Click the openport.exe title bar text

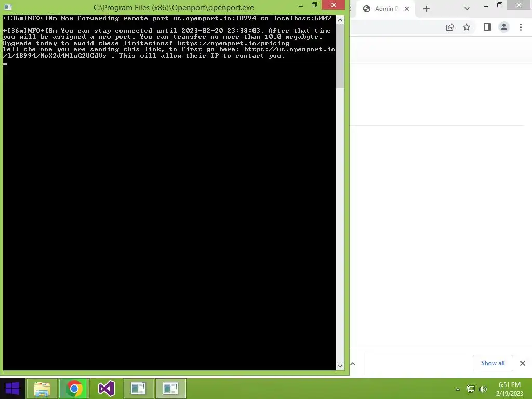[x=174, y=7]
